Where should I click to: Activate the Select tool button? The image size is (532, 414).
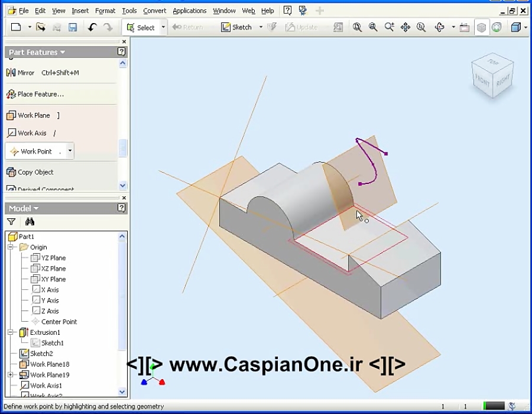click(x=141, y=27)
